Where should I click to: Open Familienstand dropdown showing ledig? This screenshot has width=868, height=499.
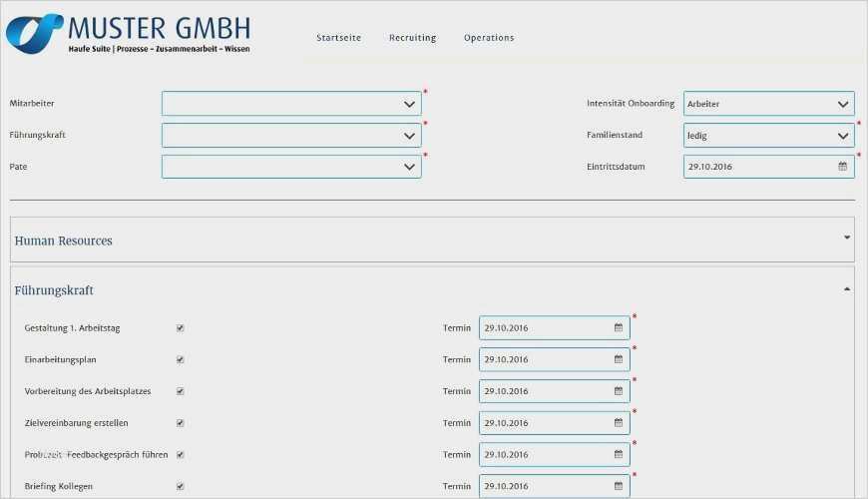tap(769, 135)
